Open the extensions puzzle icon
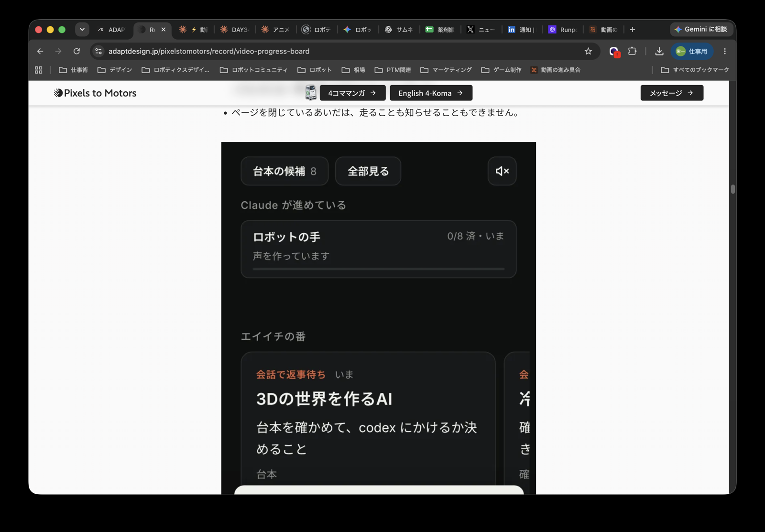 pos(632,51)
